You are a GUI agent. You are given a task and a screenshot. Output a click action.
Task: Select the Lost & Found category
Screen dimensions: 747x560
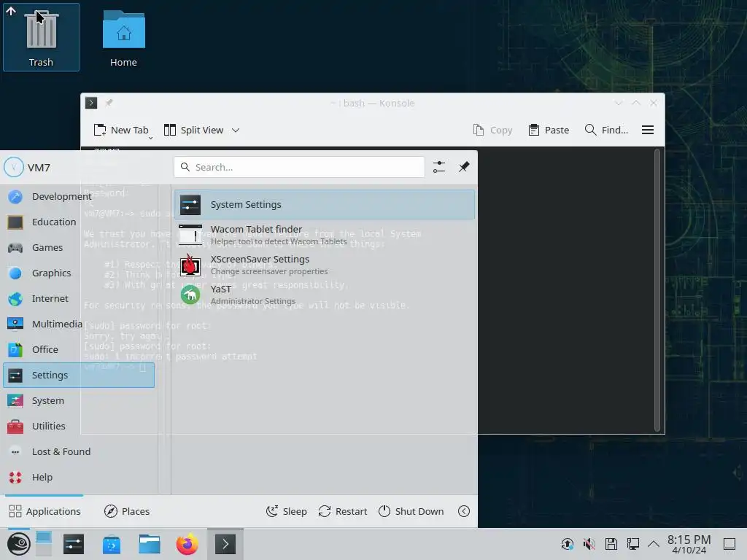pyautogui.click(x=79, y=451)
